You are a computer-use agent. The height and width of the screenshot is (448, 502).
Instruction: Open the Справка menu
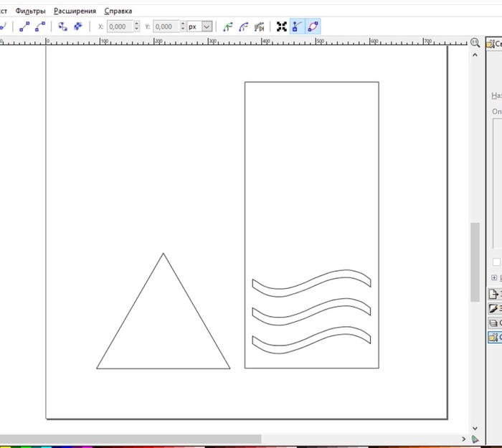coord(118,11)
